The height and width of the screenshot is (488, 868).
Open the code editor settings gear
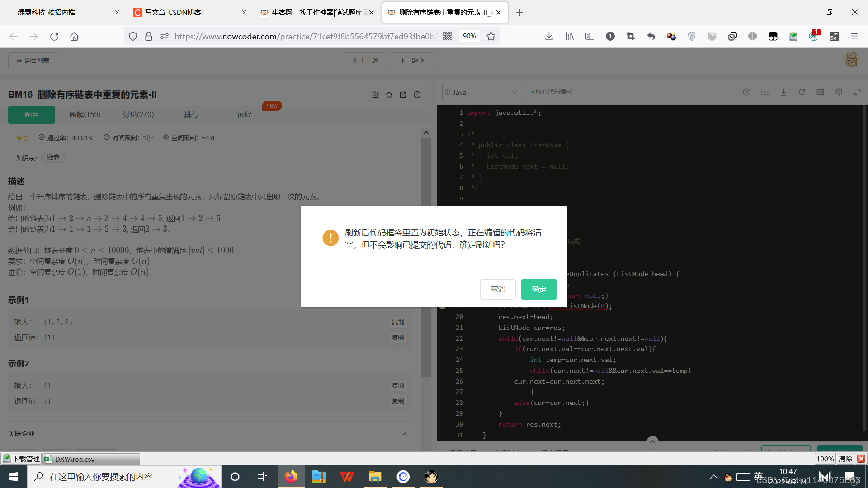coord(839,92)
